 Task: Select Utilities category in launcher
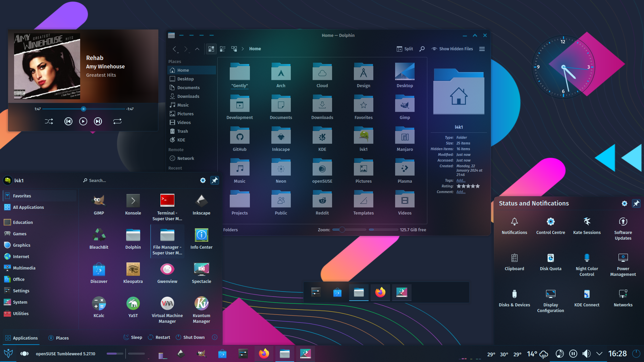(40, 313)
